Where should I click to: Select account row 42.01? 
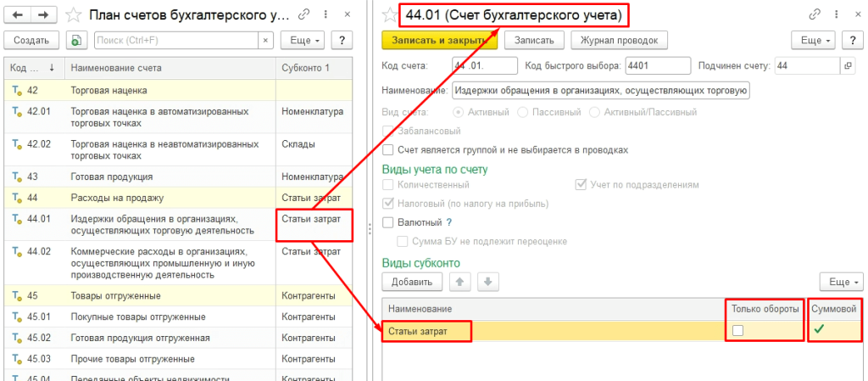point(178,117)
